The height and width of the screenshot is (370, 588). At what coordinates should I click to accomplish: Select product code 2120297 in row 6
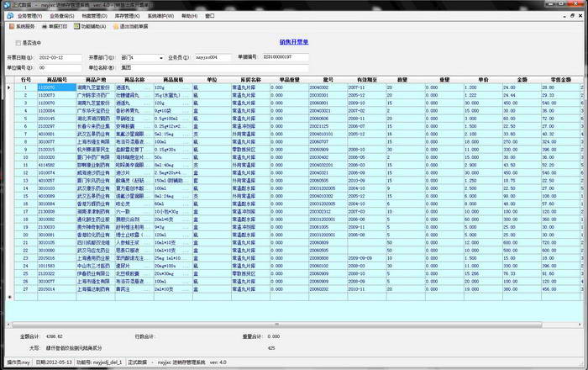coord(56,126)
